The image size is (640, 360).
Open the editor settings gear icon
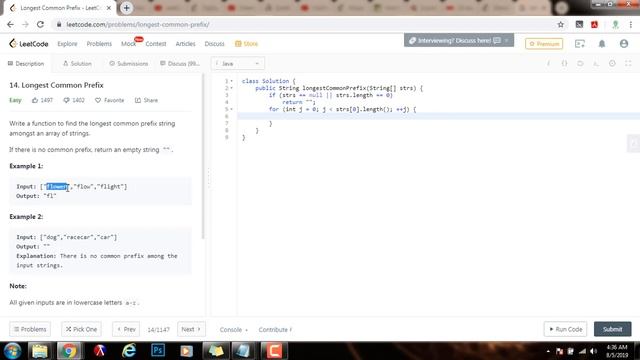tap(612, 63)
